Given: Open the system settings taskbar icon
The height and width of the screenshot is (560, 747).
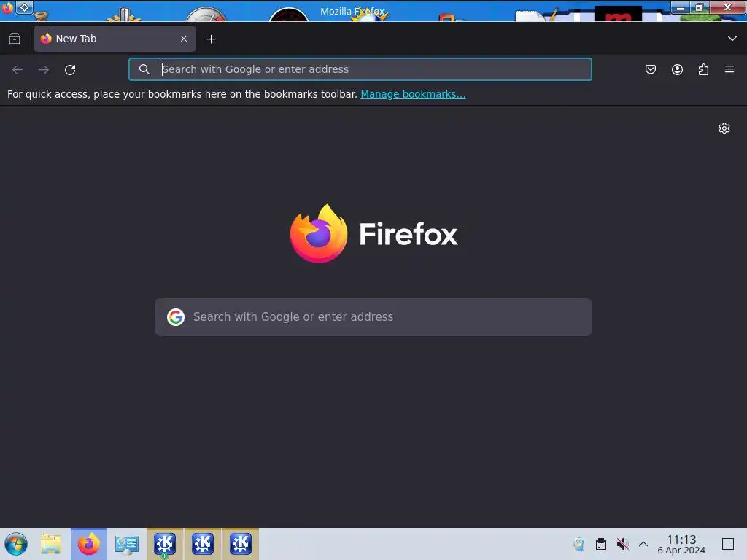Looking at the screenshot, I should pyautogui.click(x=127, y=544).
